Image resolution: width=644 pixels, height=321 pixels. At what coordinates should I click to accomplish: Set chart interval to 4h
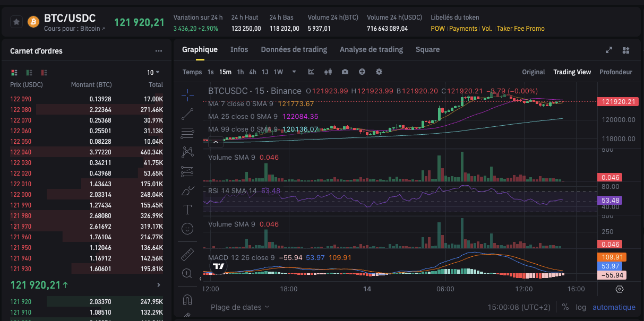pyautogui.click(x=253, y=72)
